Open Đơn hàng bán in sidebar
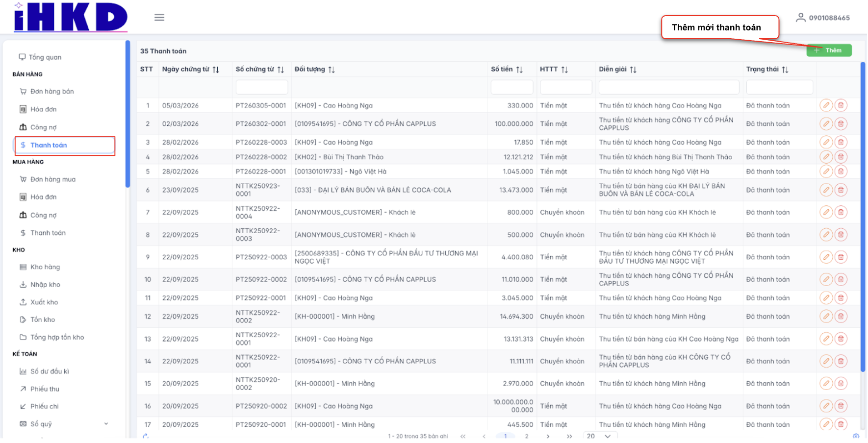Viewport: 868px width, 443px height. coord(52,92)
